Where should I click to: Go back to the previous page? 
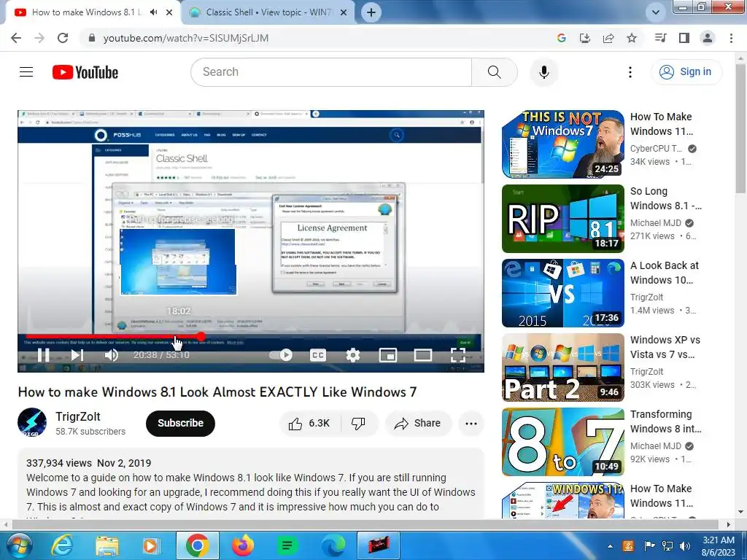click(16, 38)
